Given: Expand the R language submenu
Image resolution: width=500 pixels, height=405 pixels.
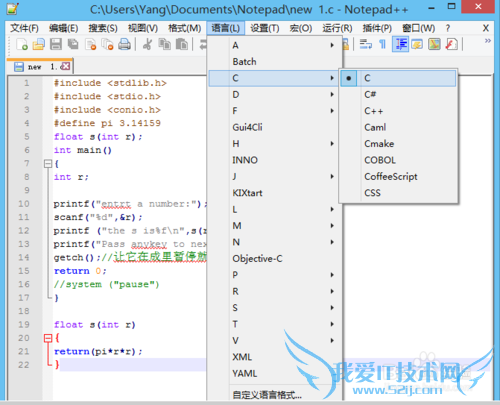Looking at the screenshot, I should pos(275,291).
